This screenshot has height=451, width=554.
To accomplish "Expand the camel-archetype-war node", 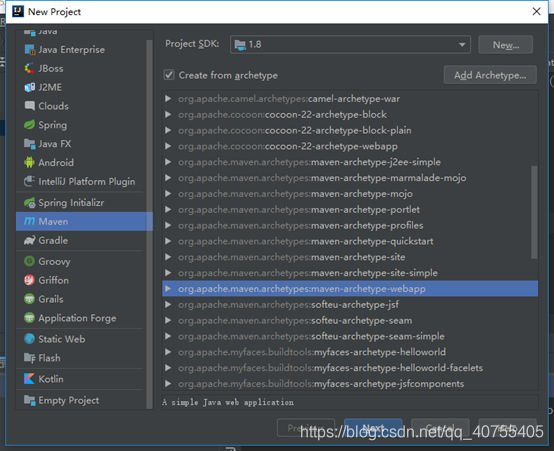I will click(x=168, y=99).
